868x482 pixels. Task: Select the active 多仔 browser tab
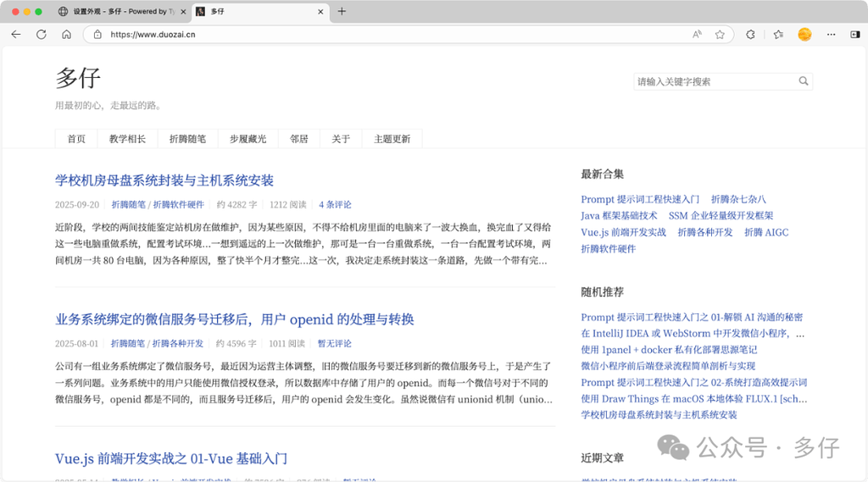[260, 12]
